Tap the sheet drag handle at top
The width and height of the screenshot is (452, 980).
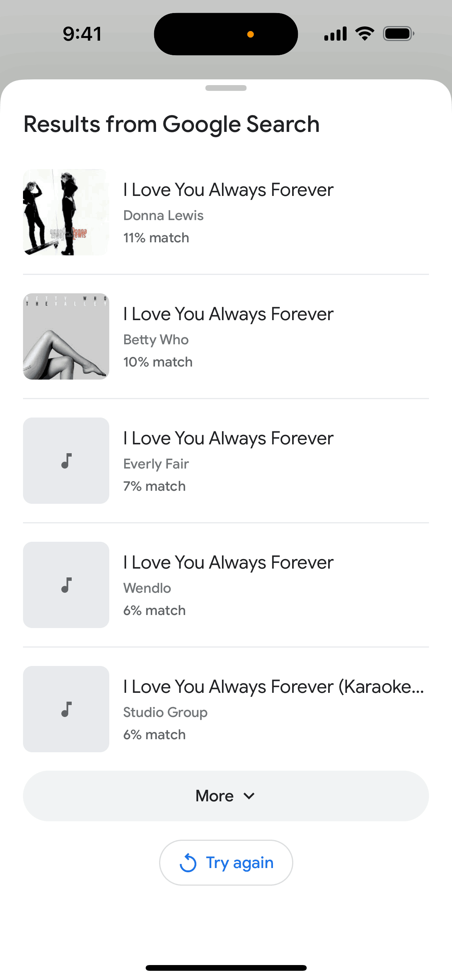coord(226,88)
